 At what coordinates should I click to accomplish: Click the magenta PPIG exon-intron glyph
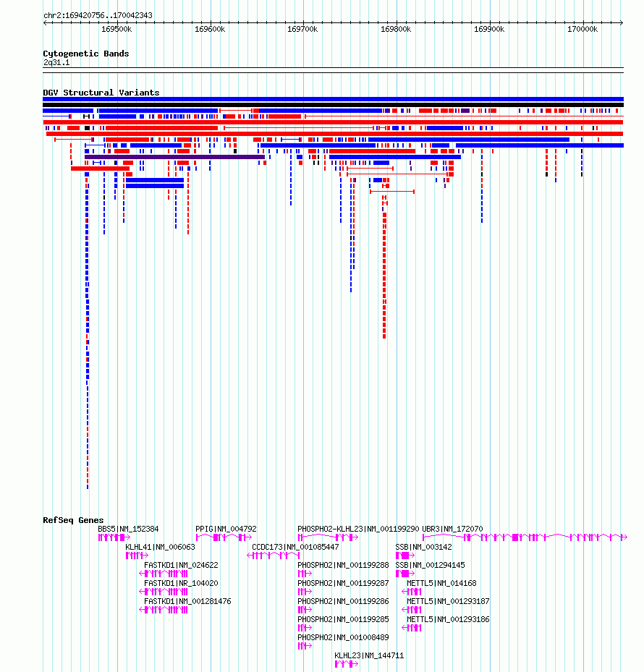(224, 537)
